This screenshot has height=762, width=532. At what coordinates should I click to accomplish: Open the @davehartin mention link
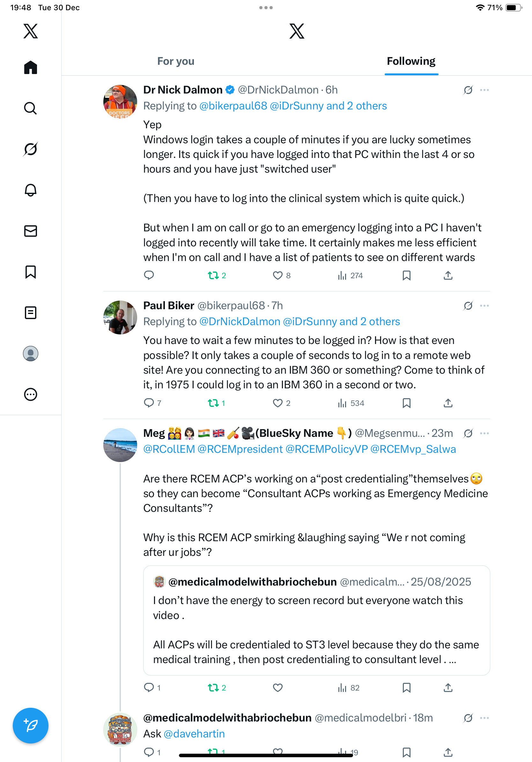point(194,734)
